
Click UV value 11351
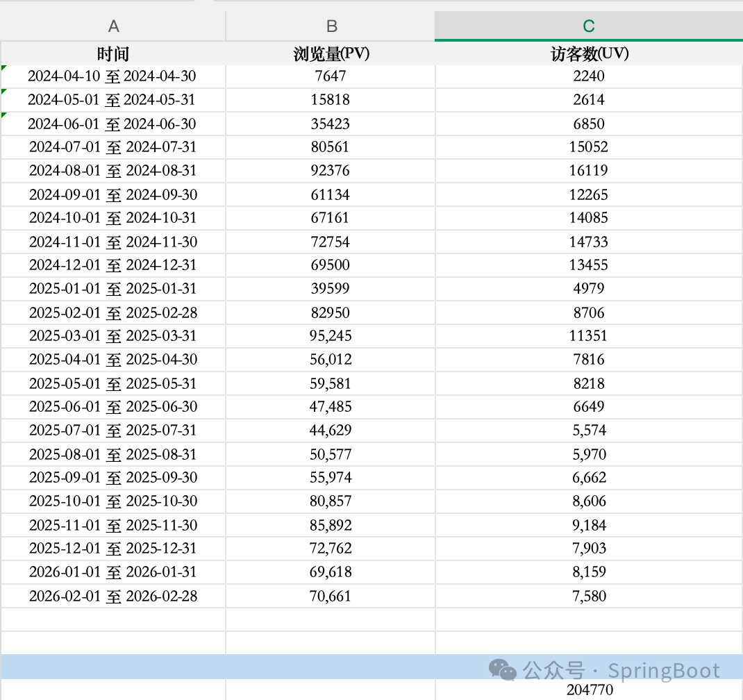point(589,336)
